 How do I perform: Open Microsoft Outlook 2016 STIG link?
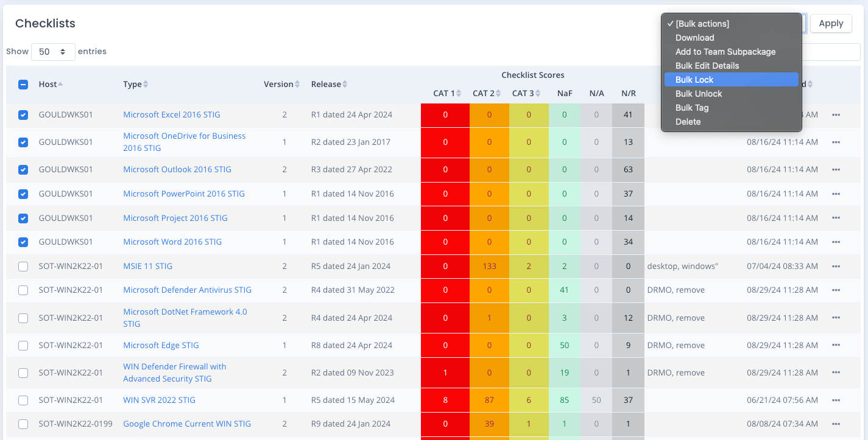point(177,169)
